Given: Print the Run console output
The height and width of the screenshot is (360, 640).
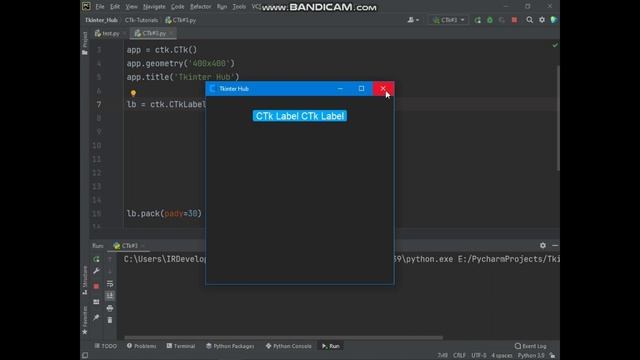Looking at the screenshot, I should coord(110,308).
